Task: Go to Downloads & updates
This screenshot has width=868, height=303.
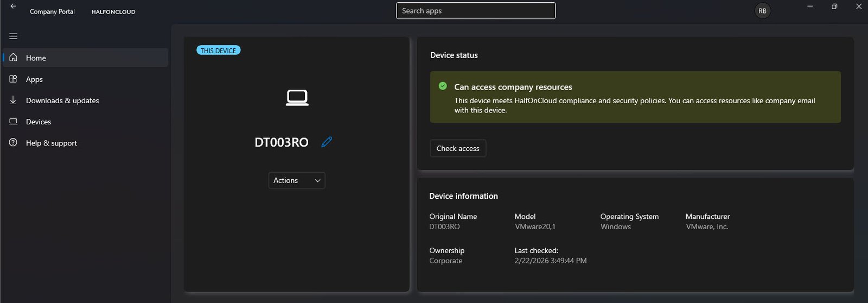Action: pyautogui.click(x=62, y=100)
